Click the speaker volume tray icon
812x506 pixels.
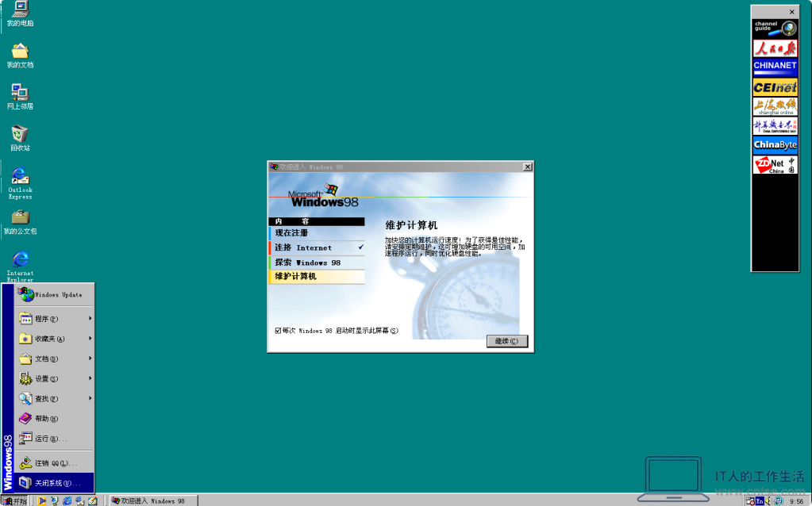768,500
